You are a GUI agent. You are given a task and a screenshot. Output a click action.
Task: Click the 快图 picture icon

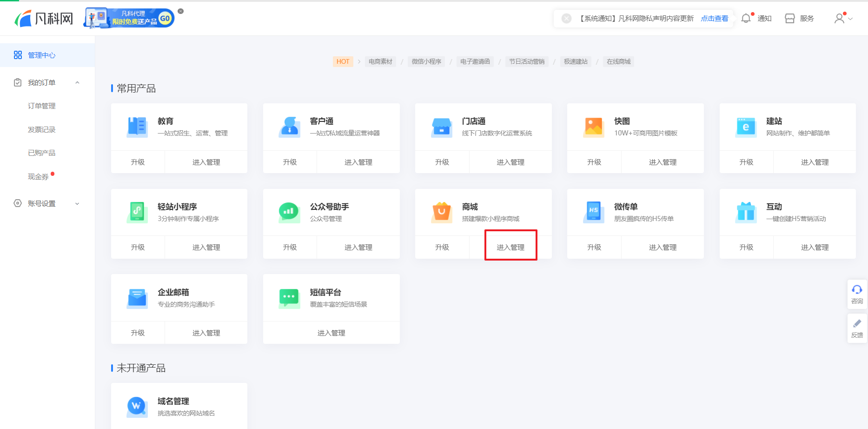[x=594, y=127]
